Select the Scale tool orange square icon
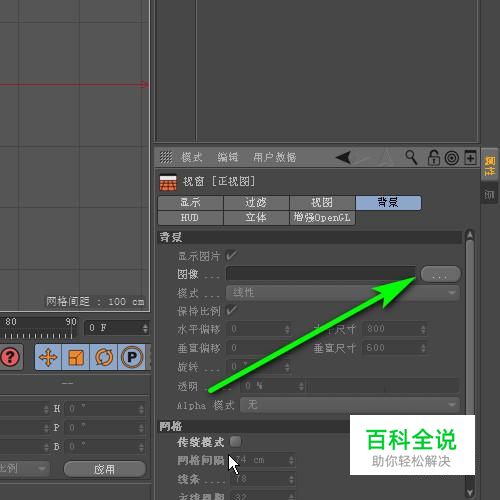This screenshot has height=500, width=500. pos(76,357)
